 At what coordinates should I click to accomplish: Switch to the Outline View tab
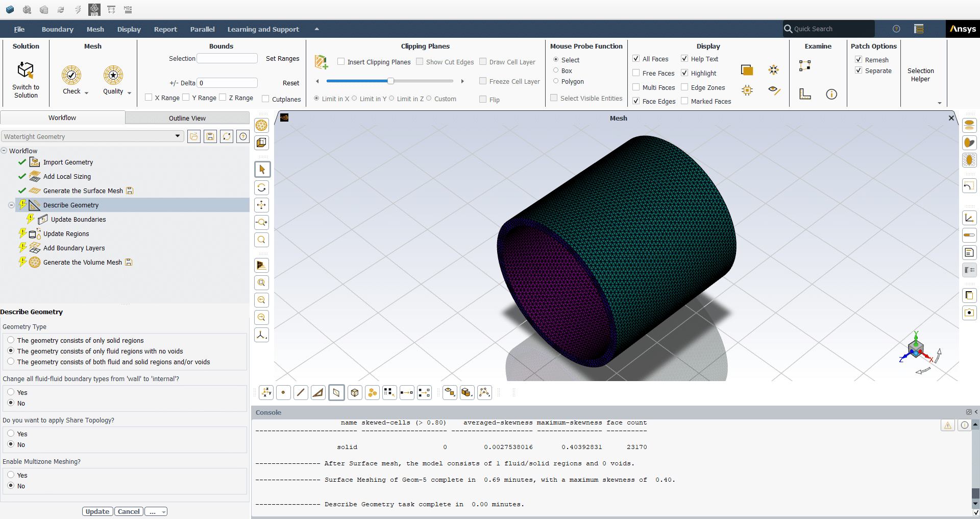187,118
